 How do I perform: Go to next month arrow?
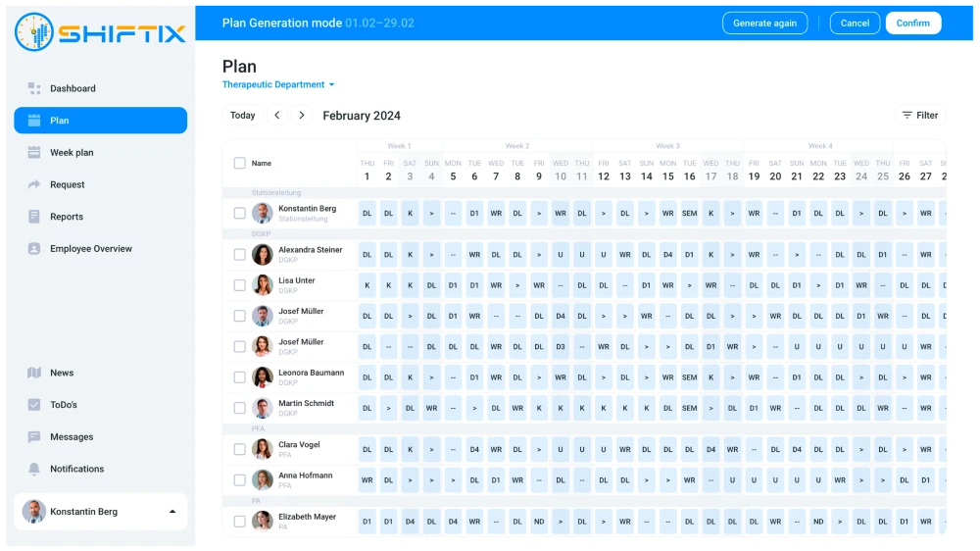click(301, 115)
